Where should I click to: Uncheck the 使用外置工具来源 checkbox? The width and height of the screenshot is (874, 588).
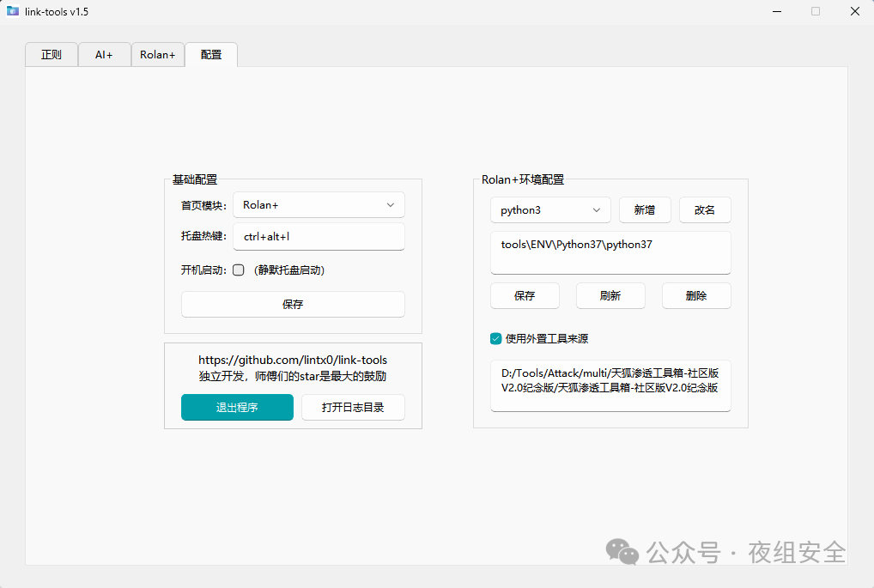point(496,338)
